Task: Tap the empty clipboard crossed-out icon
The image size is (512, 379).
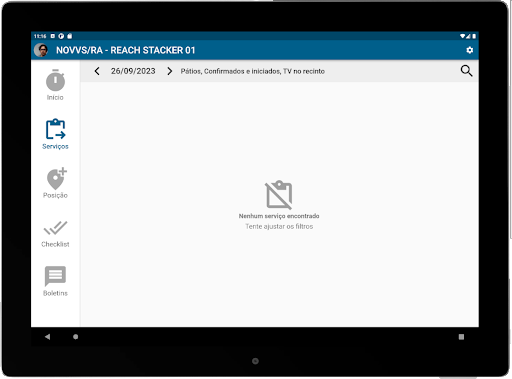Action: [x=279, y=195]
